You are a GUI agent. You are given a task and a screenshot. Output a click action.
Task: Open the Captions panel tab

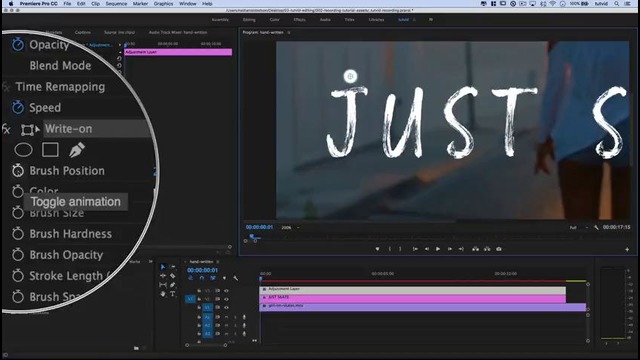click(x=83, y=32)
